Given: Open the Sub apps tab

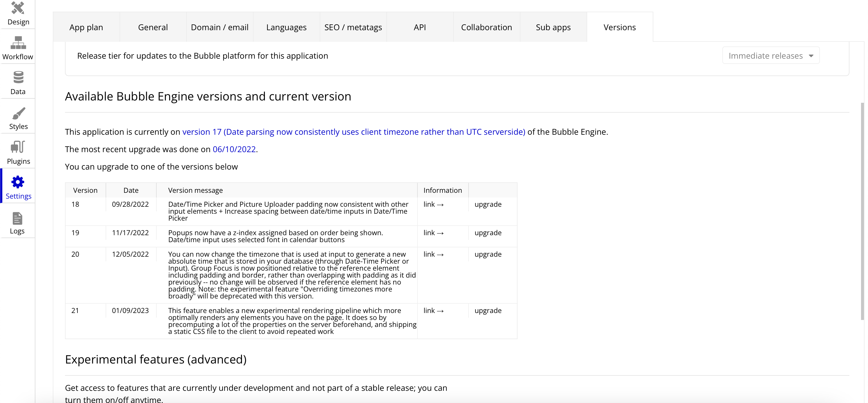Looking at the screenshot, I should pyautogui.click(x=553, y=27).
